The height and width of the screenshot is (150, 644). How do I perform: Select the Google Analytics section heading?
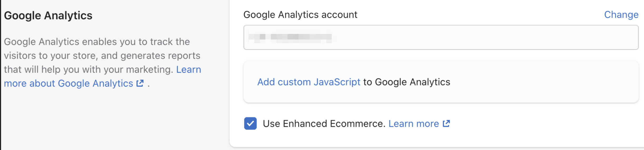pos(48,16)
